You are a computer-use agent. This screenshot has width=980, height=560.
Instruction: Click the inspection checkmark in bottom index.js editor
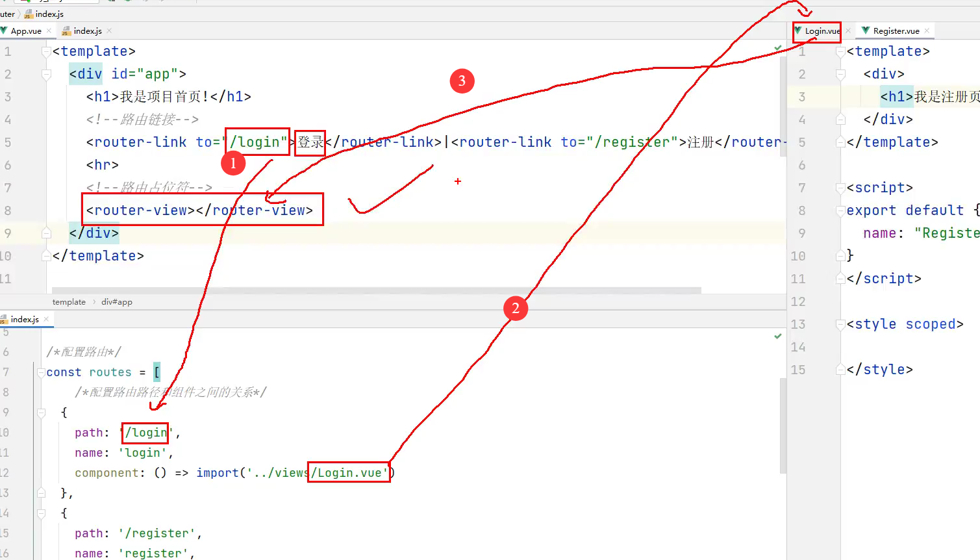[778, 337]
